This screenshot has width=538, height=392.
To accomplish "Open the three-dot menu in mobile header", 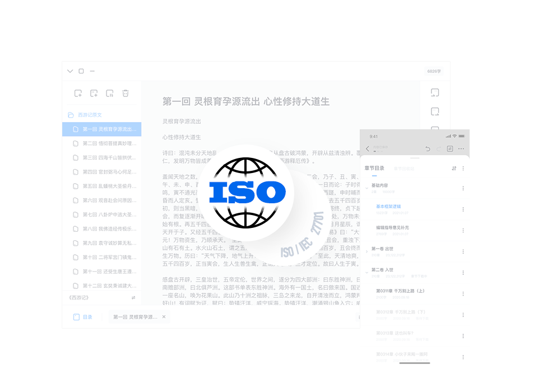I will click(x=461, y=149).
